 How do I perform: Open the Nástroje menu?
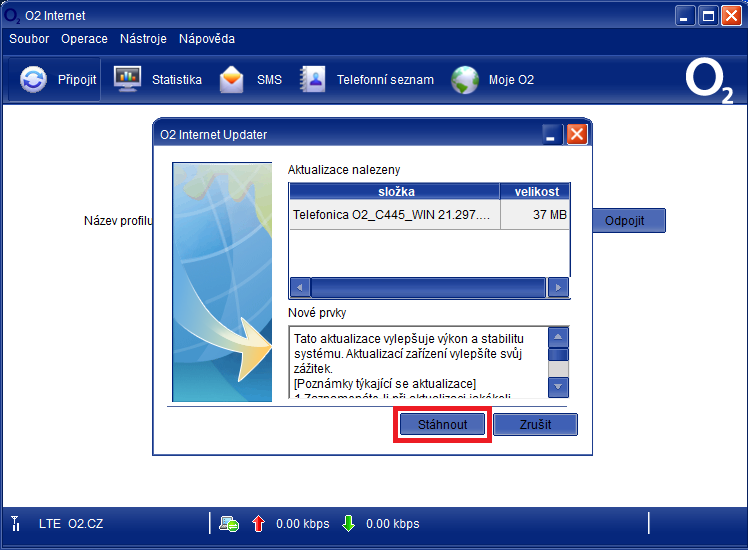(143, 39)
